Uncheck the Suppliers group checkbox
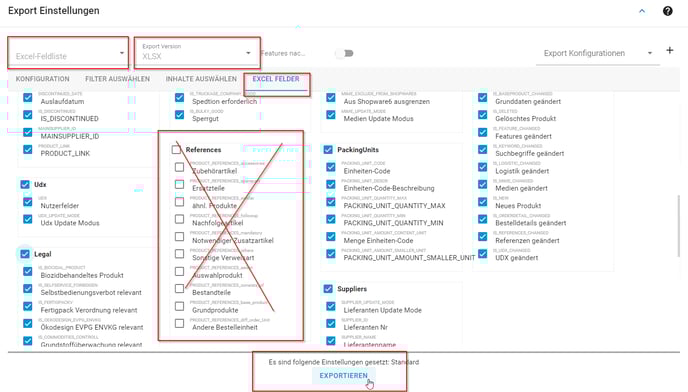688x392 pixels. pyautogui.click(x=328, y=289)
